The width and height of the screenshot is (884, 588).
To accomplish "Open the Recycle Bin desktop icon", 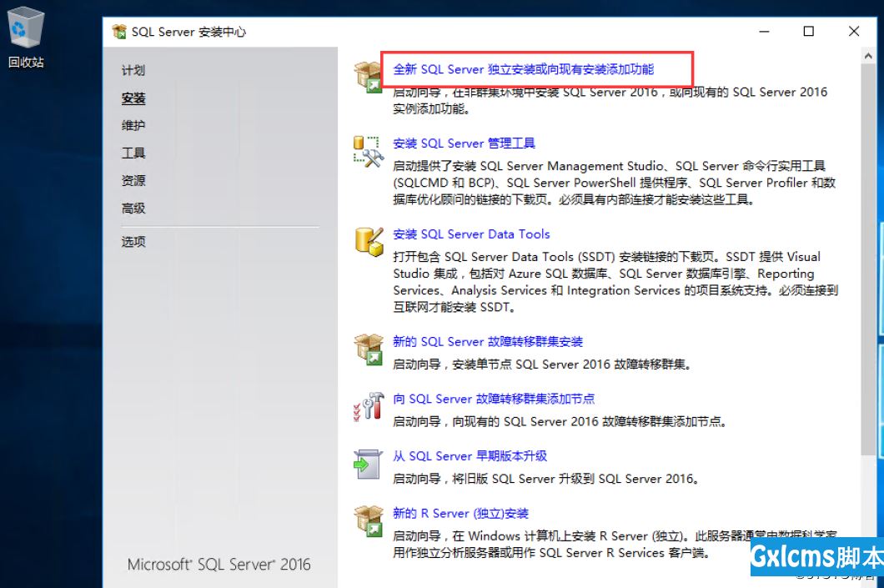I will pyautogui.click(x=25, y=38).
